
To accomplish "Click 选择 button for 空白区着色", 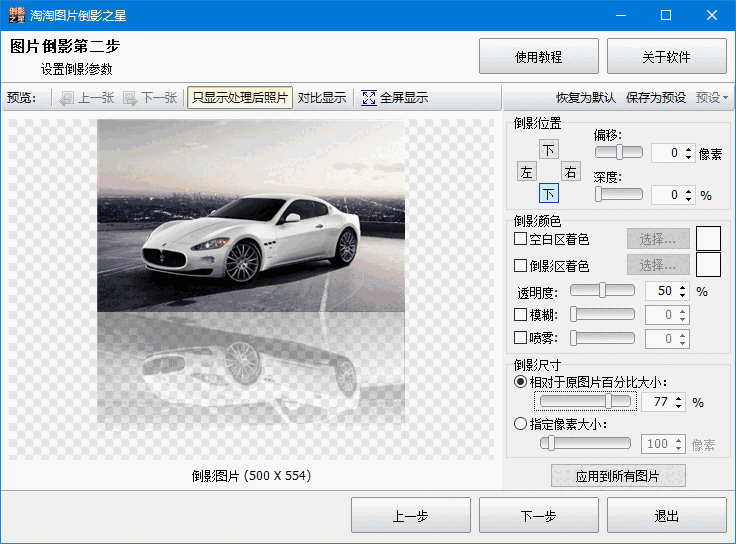I will tap(658, 239).
